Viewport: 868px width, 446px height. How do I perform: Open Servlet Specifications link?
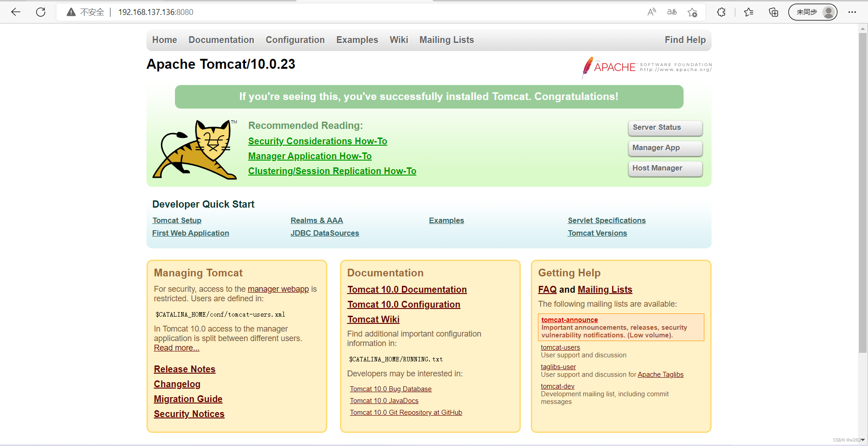pos(607,220)
